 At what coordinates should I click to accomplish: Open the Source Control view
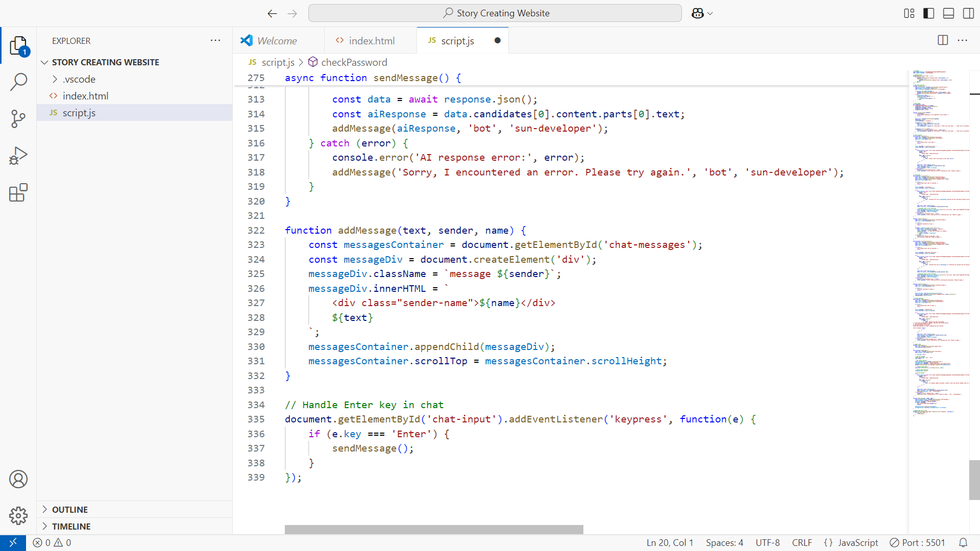pos(18,118)
